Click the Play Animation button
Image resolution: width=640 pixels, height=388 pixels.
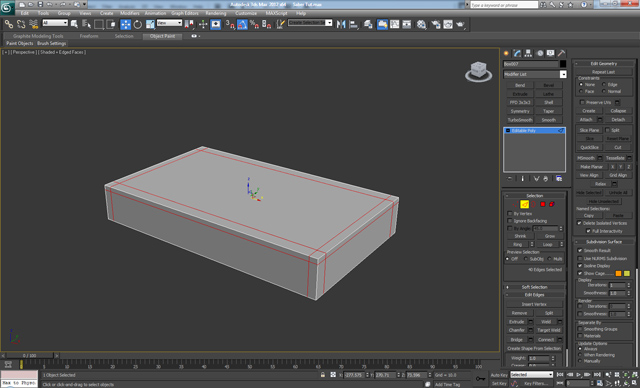click(x=578, y=375)
